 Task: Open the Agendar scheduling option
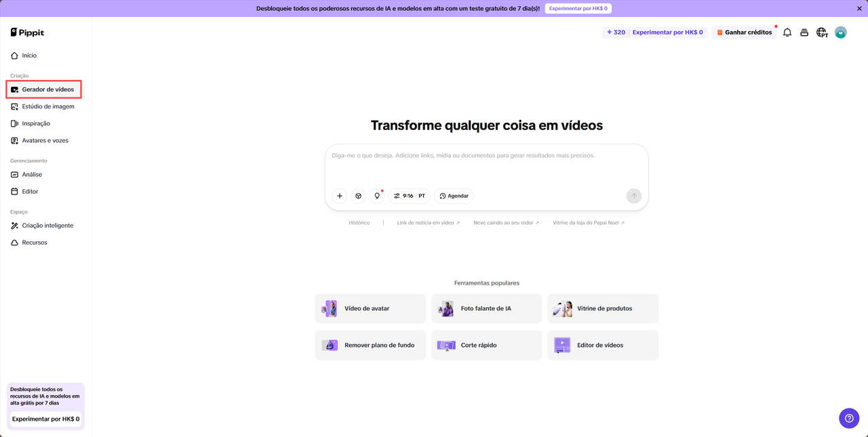pos(454,195)
